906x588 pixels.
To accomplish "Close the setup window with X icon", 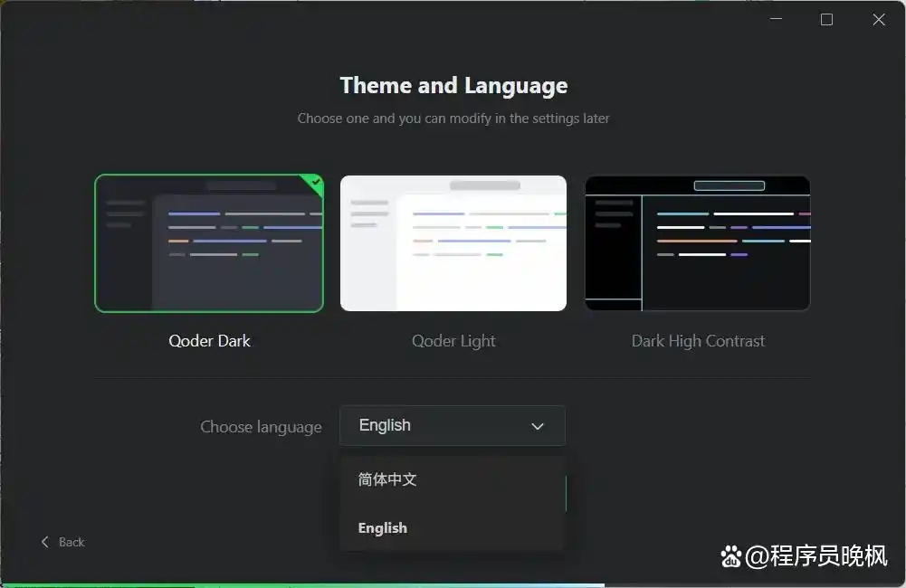I will tap(879, 20).
